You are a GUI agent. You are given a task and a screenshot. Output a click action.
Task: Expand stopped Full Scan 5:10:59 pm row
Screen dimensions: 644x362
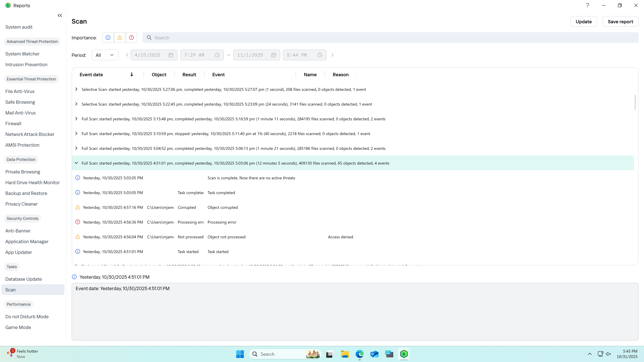pyautogui.click(x=76, y=133)
